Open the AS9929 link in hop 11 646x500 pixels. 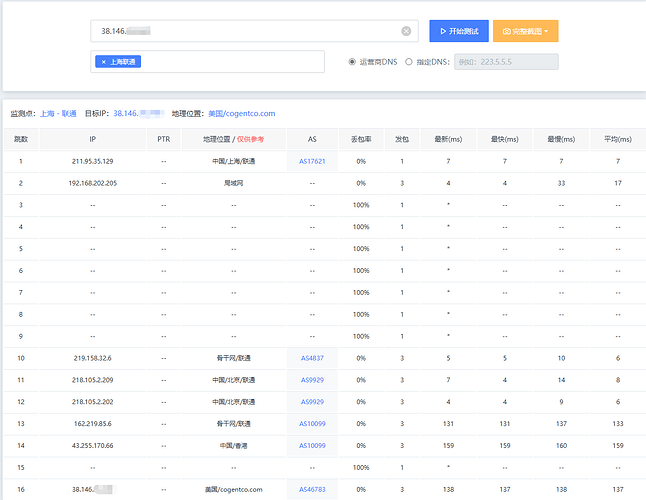(x=312, y=379)
